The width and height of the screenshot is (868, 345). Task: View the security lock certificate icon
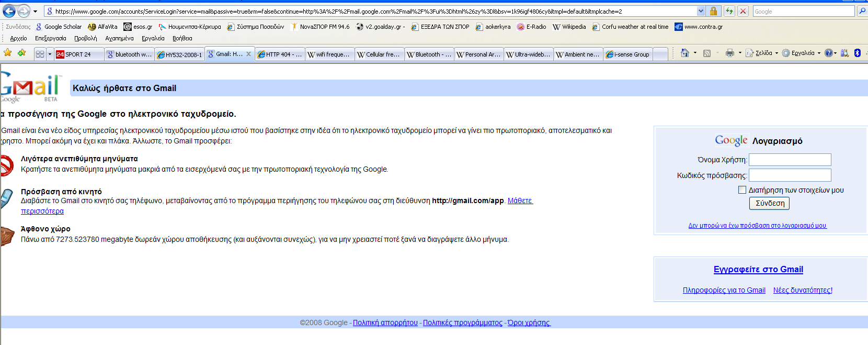click(x=713, y=11)
